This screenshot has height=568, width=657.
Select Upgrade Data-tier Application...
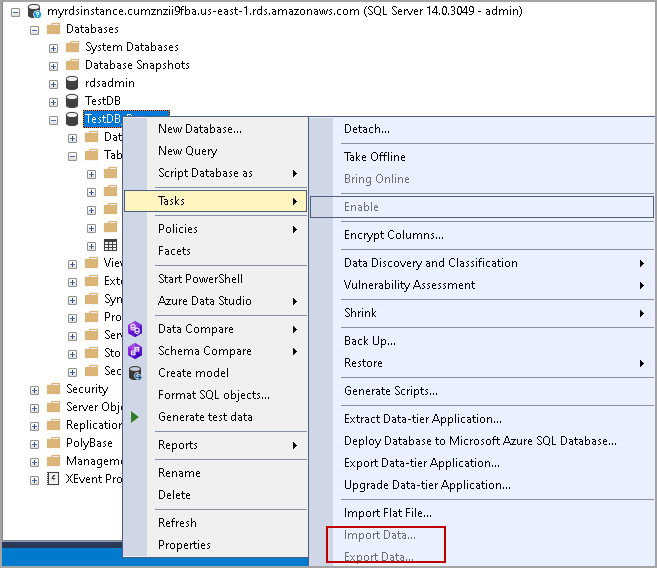coord(482,485)
